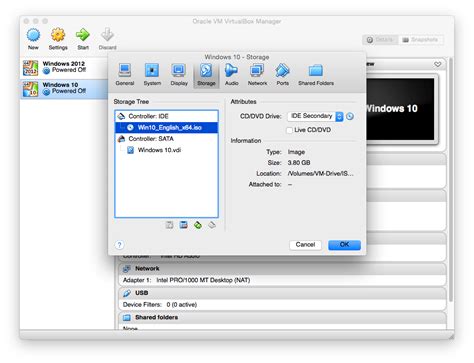This screenshot has width=474, height=363.
Task: Select the Windows 2012 virtual machine
Action: pyautogui.click(x=64, y=67)
